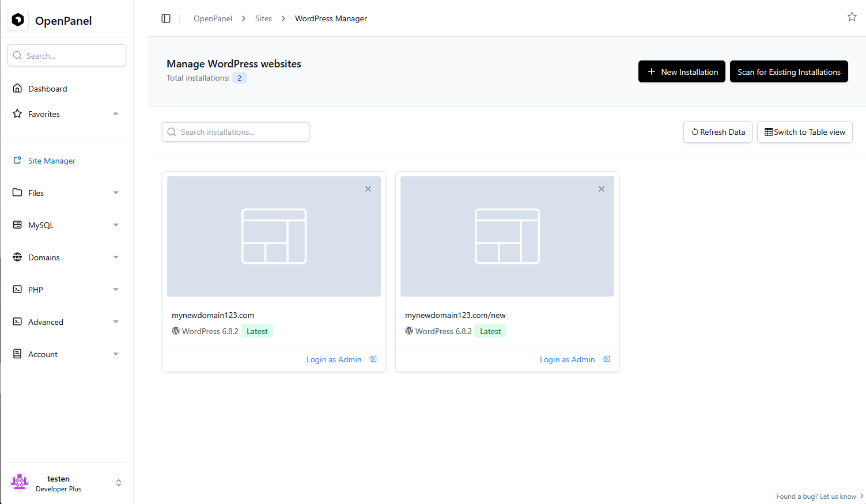Image resolution: width=866 pixels, height=504 pixels.
Task: Expand the Files menu arrow
Action: click(x=116, y=193)
